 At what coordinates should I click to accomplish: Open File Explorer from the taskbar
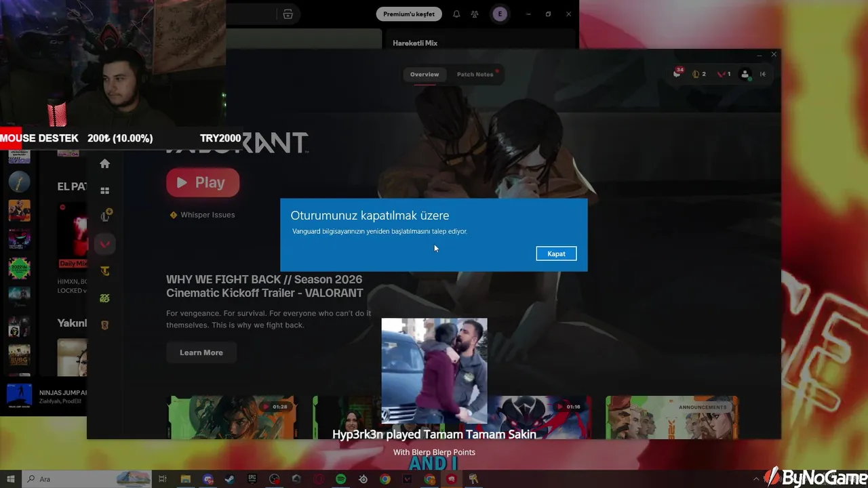click(185, 479)
